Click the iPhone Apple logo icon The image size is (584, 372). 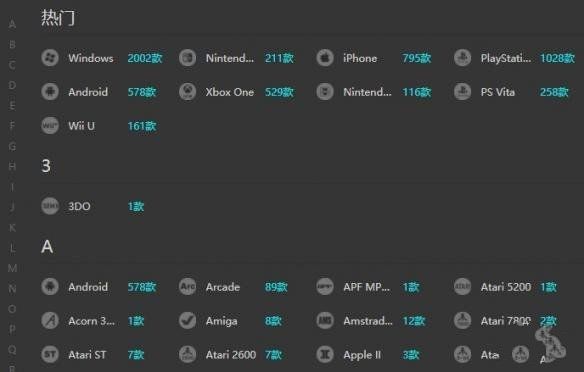point(325,58)
